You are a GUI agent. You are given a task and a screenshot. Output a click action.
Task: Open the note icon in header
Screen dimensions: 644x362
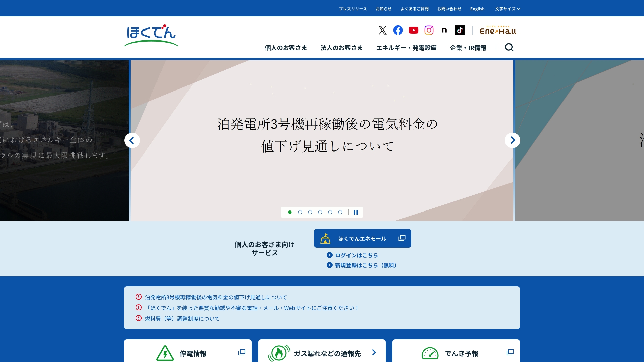(x=444, y=30)
